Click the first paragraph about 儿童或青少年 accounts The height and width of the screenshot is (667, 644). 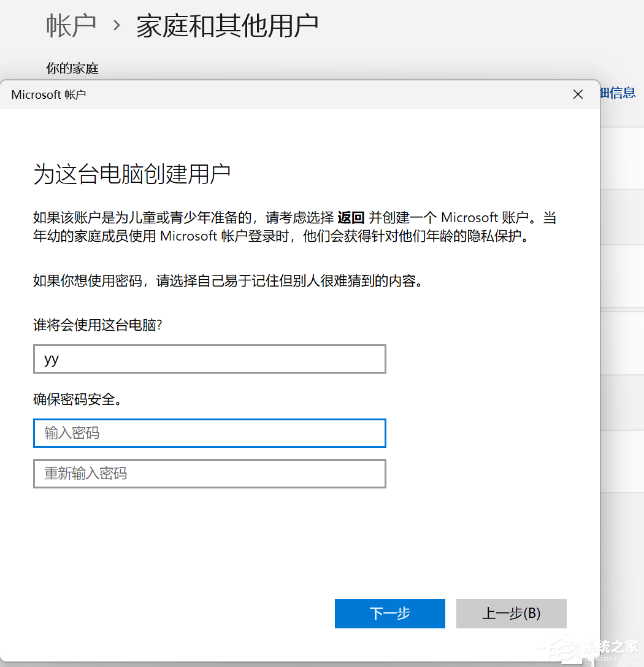tap(294, 227)
